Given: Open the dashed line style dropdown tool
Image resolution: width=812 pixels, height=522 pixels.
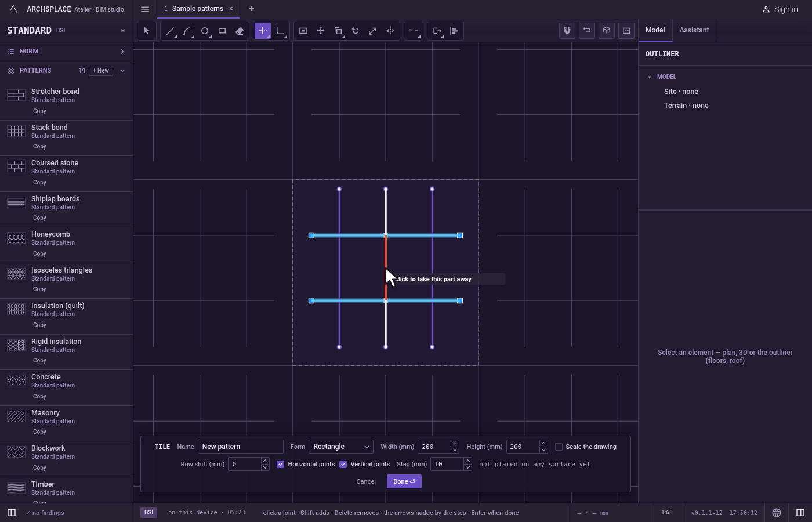Looking at the screenshot, I should (x=414, y=31).
